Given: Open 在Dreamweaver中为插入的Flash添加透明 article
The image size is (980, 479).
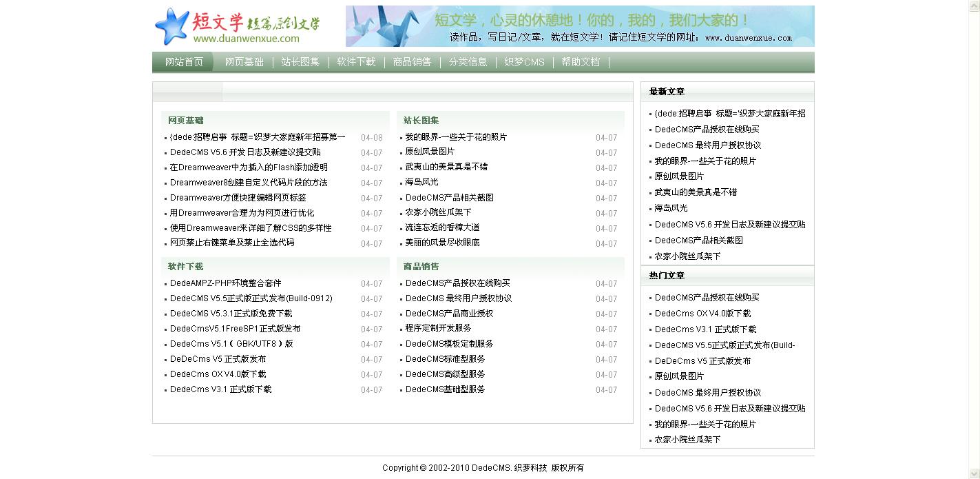Looking at the screenshot, I should pos(249,167).
